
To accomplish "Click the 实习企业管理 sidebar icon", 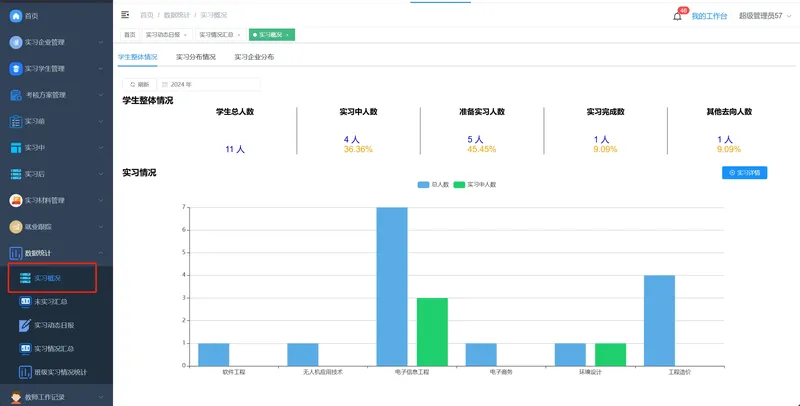I will pos(16,42).
